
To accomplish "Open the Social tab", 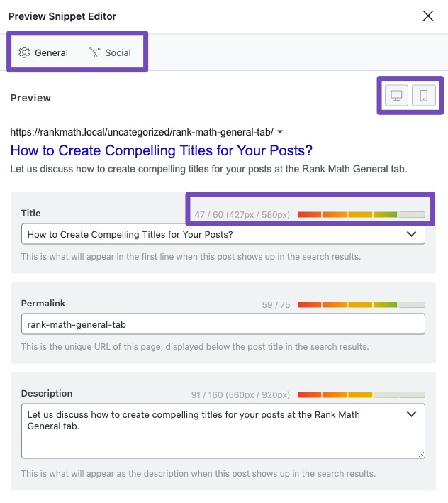I will [110, 52].
